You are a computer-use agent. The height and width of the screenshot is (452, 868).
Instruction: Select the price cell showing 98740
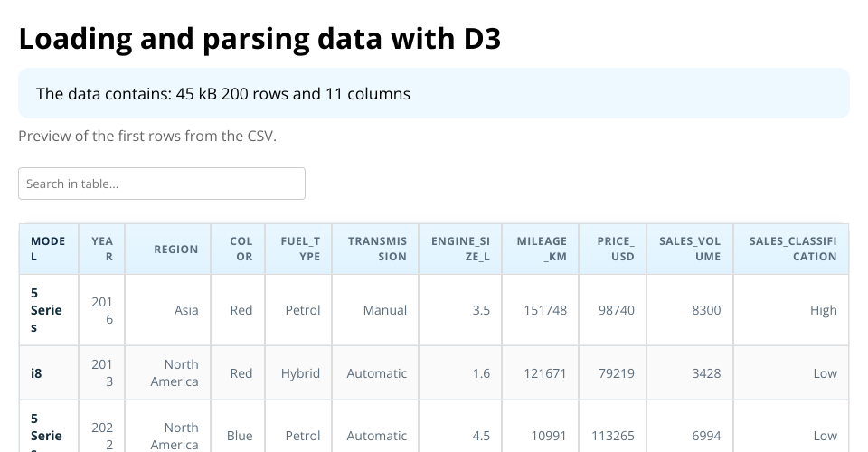coord(616,310)
